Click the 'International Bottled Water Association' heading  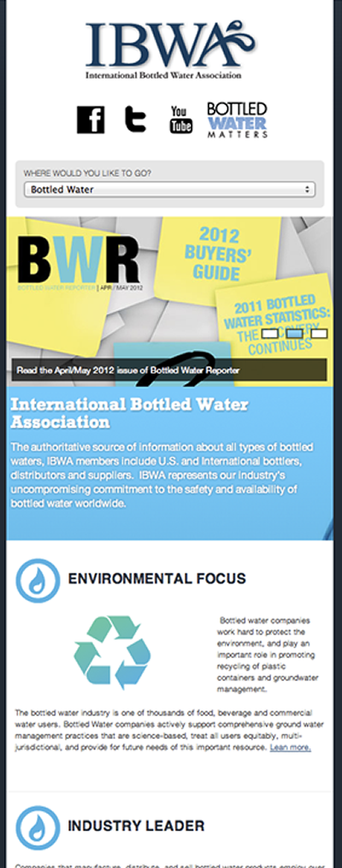point(129,413)
